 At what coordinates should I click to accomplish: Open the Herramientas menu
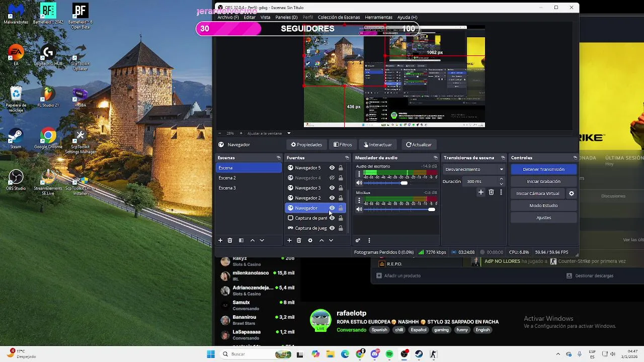[378, 17]
